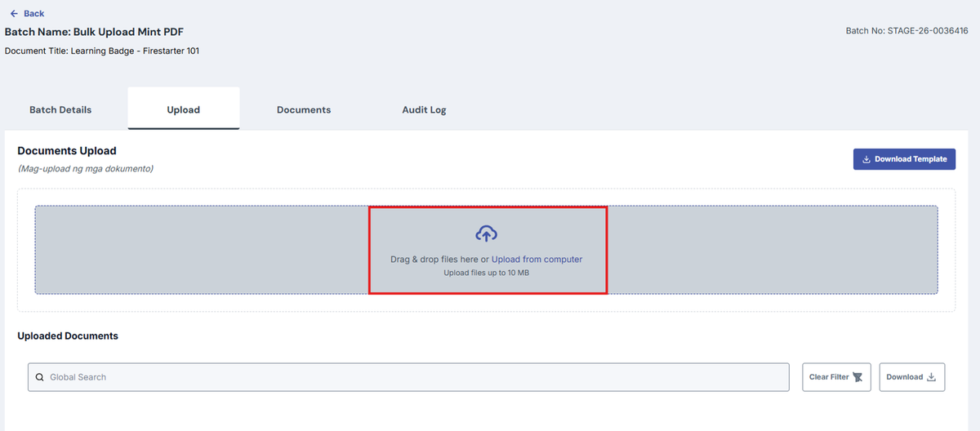The image size is (980, 431).
Task: Switch to the Documents tab
Action: click(304, 109)
